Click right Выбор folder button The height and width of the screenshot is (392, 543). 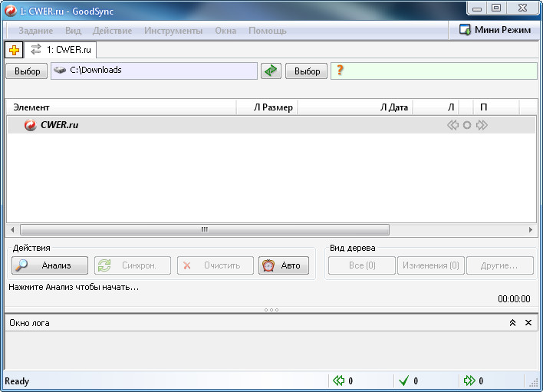coord(307,71)
